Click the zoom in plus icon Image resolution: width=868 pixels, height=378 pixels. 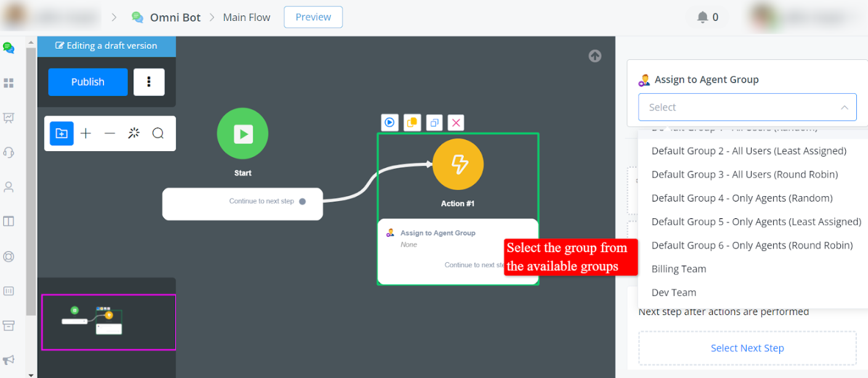[86, 133]
